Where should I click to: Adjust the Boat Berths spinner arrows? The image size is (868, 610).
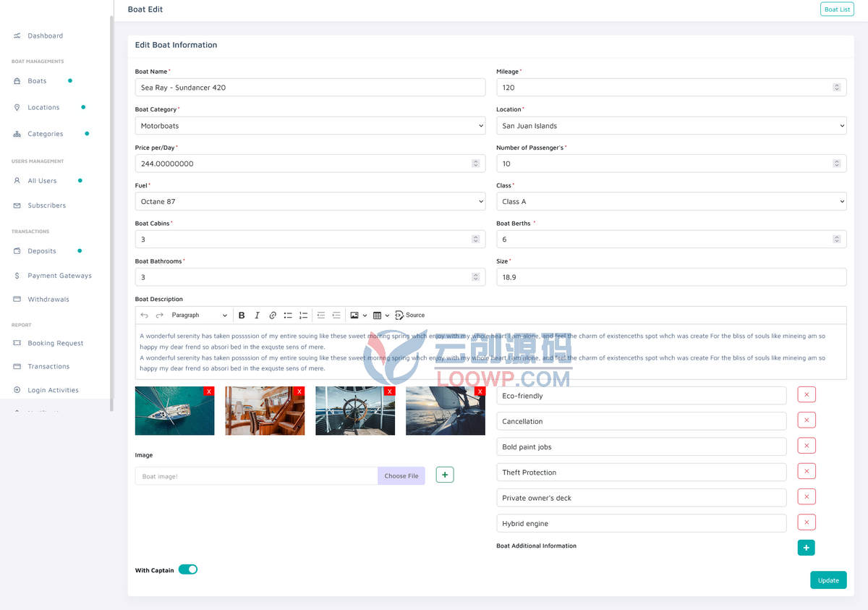837,239
